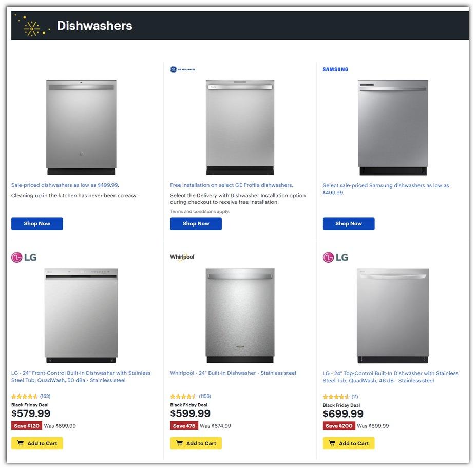Open the LG Top-Control Built-In Dishwasher link
The width and height of the screenshot is (476, 470).
click(x=390, y=377)
